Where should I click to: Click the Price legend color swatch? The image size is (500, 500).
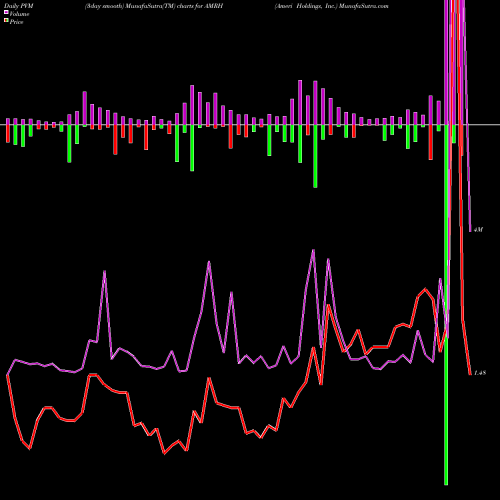point(6,21)
